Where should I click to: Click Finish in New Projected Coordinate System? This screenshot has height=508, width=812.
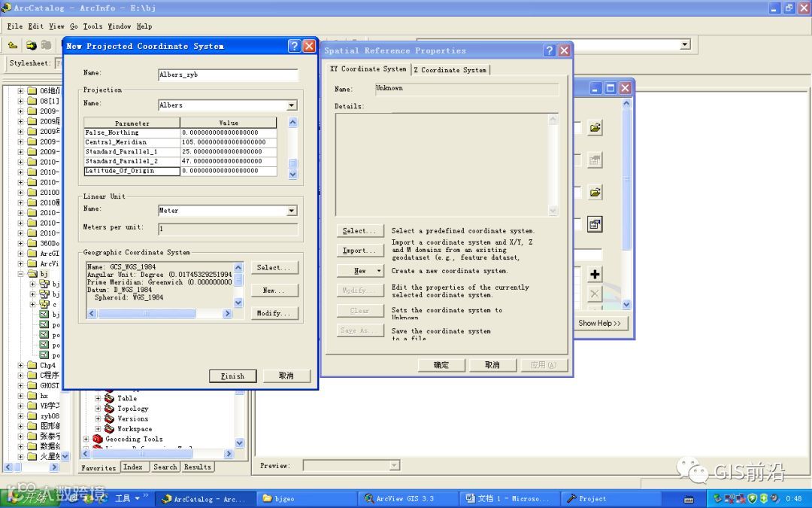[x=232, y=376]
